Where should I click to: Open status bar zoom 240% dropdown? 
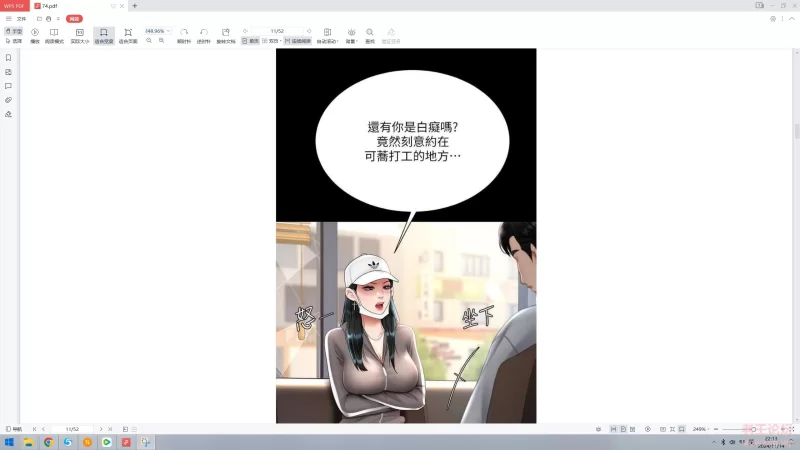tap(701, 429)
